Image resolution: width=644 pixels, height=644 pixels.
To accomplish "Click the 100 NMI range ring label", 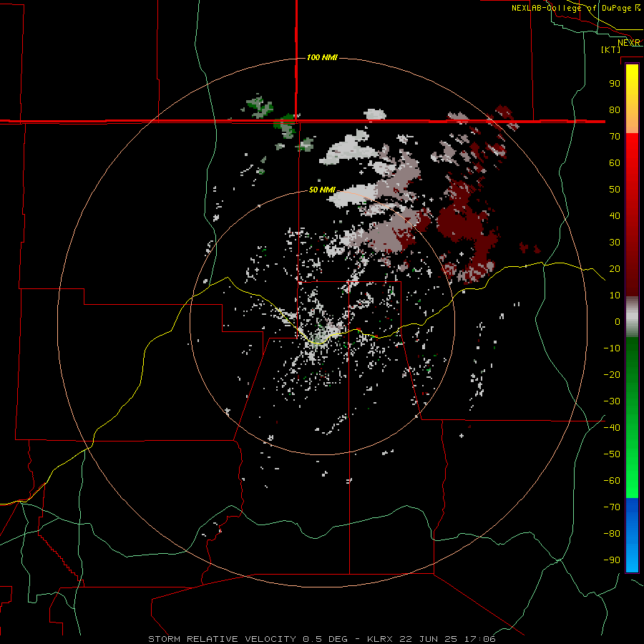I will [322, 57].
